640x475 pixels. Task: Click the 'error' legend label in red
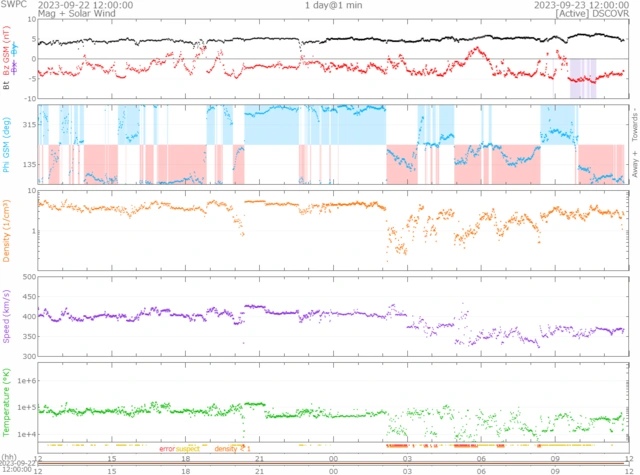[166, 449]
